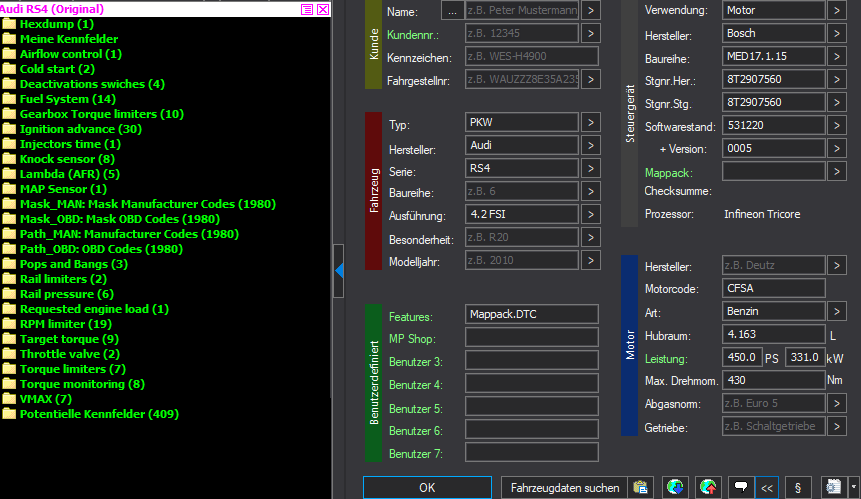This screenshot has height=499, width=861.
Task: Click the Kennzeichen input field
Action: pyautogui.click(x=532, y=57)
